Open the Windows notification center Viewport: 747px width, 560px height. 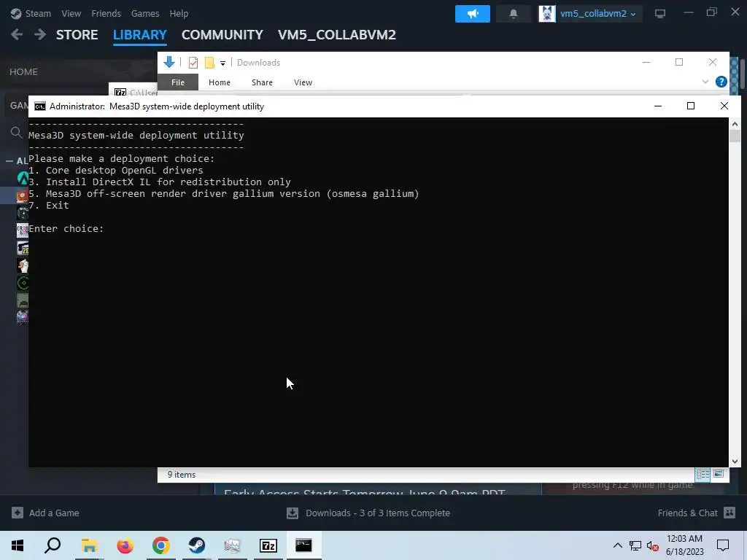click(723, 545)
